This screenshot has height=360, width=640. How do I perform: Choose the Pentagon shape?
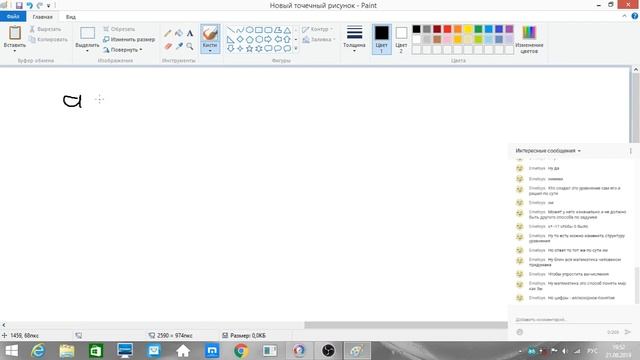coord(249,39)
